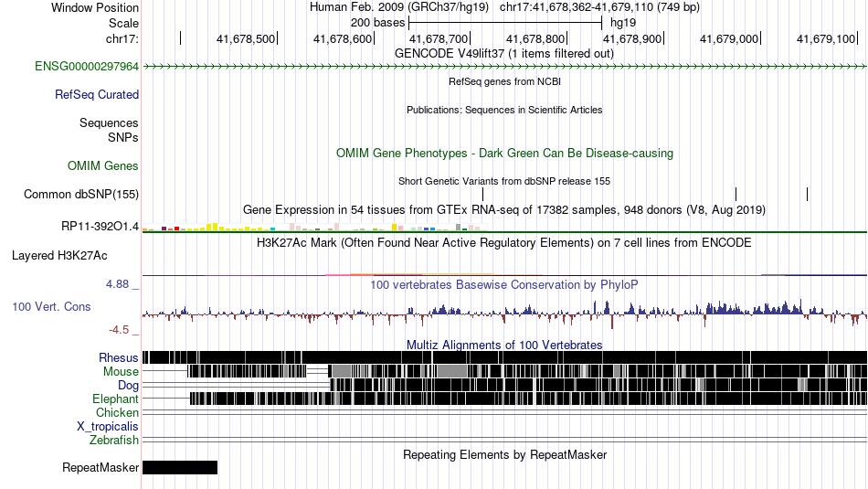
Task: Click the Window Position label
Action: (x=95, y=7)
